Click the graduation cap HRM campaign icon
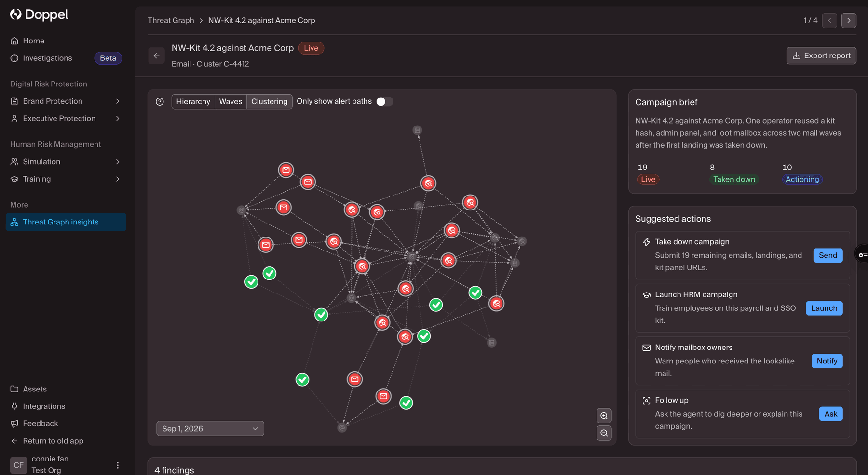This screenshot has width=868, height=475. click(647, 294)
